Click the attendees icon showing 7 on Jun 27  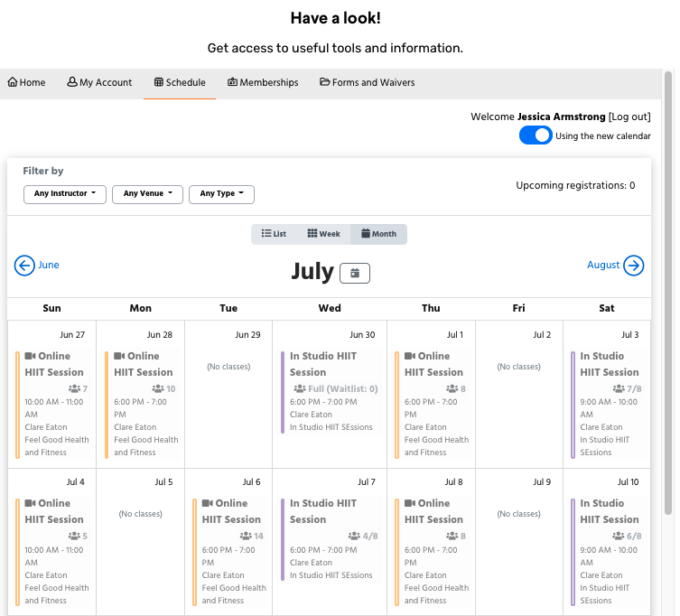pyautogui.click(x=74, y=388)
